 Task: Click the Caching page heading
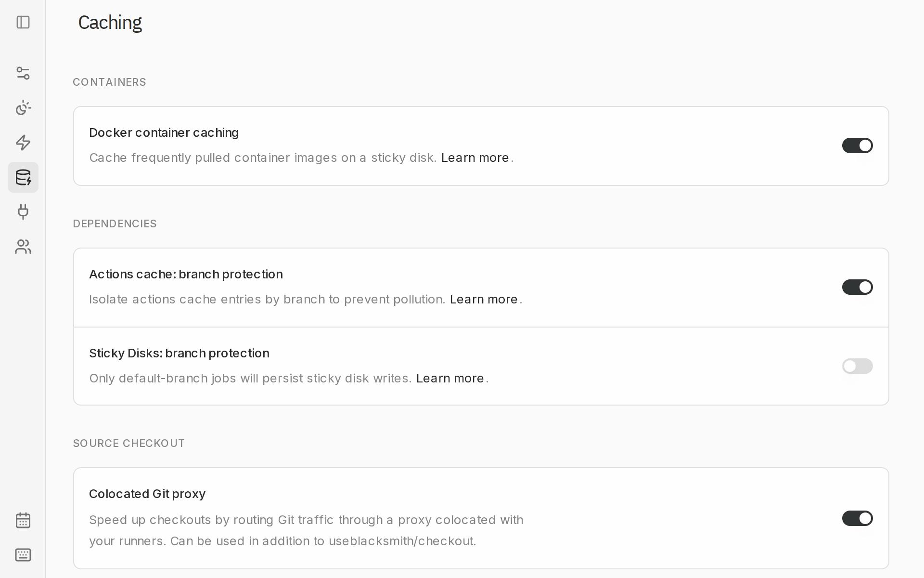110,23
